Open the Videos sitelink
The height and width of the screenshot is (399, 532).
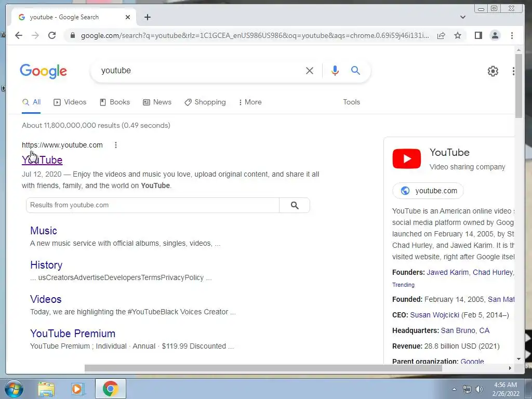(x=46, y=299)
